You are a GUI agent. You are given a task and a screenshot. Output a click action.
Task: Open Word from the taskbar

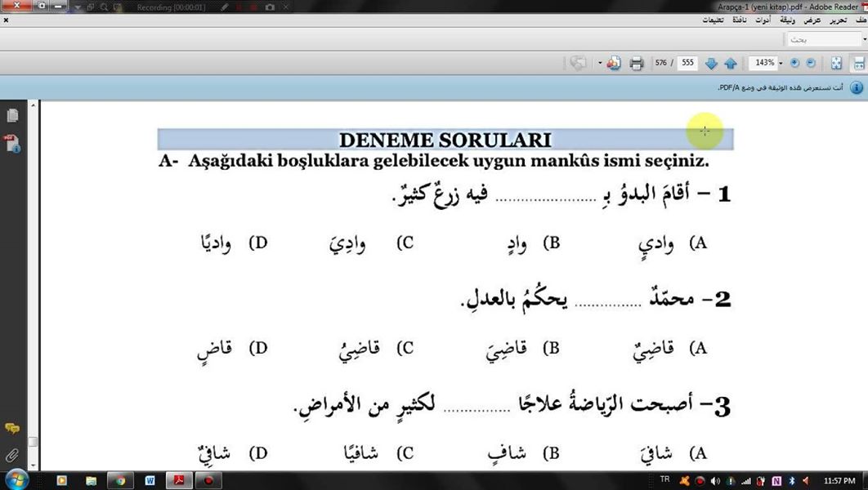[x=150, y=480]
